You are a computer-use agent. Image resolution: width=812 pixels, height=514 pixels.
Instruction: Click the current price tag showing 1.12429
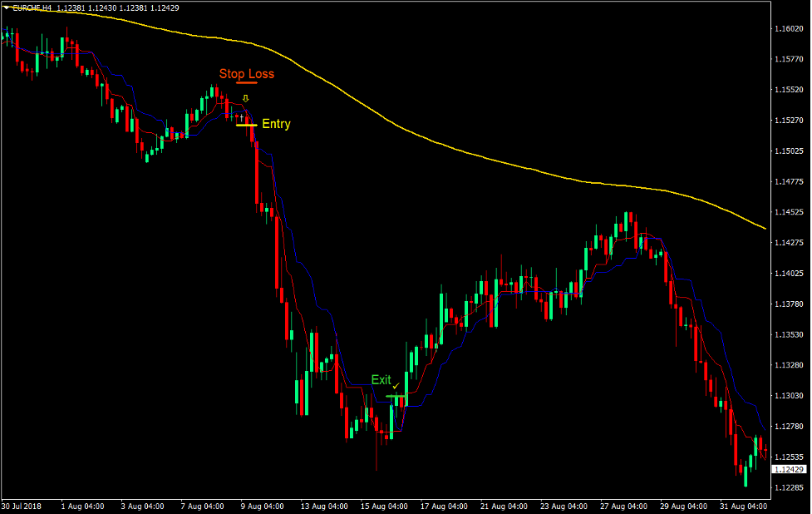point(789,468)
